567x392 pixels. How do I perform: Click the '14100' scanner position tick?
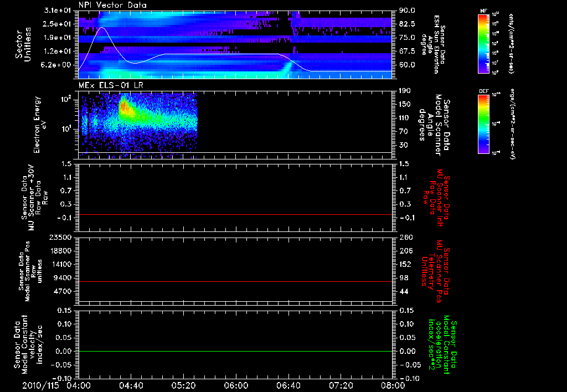(60, 264)
